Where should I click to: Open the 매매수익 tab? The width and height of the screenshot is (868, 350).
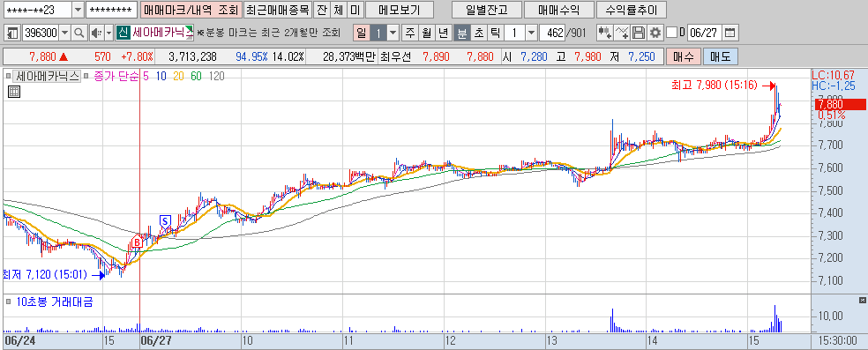[559, 10]
